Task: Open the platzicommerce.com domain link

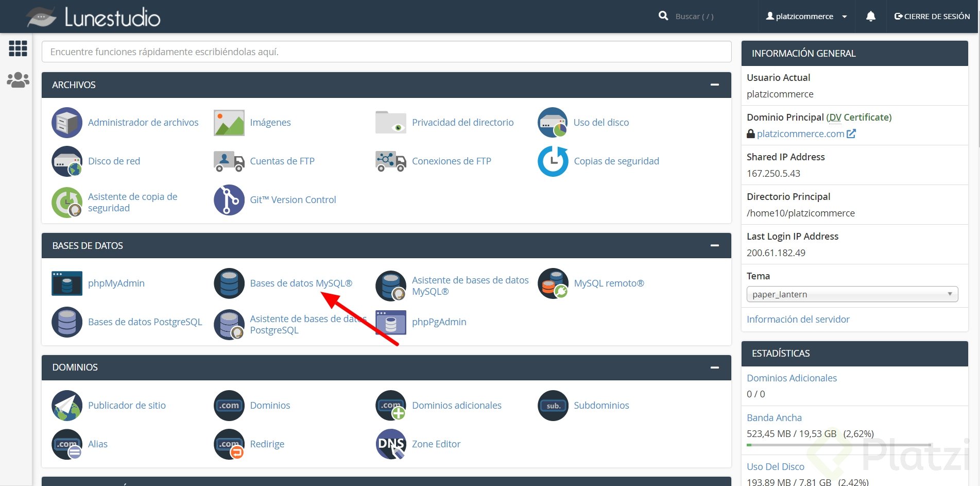Action: coord(801,134)
